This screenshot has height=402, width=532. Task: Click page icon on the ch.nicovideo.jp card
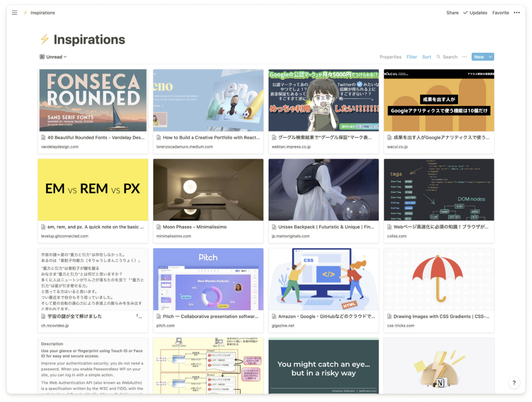click(43, 316)
